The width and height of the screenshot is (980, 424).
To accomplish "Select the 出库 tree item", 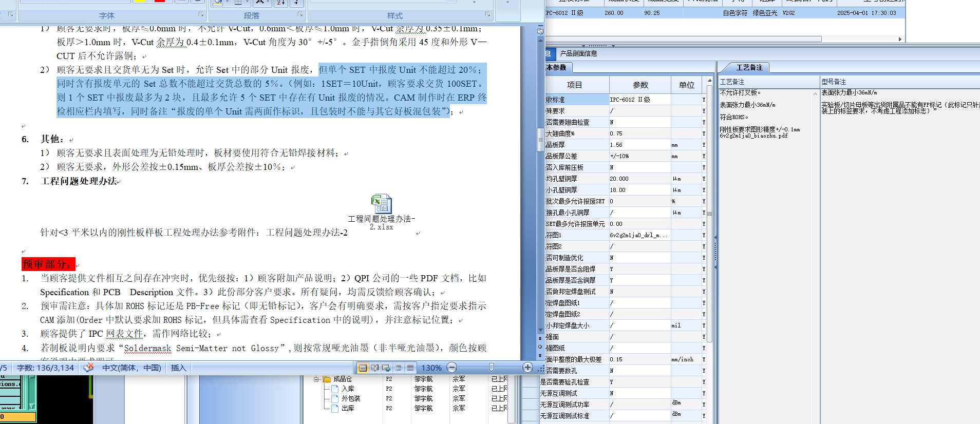I will click(348, 409).
